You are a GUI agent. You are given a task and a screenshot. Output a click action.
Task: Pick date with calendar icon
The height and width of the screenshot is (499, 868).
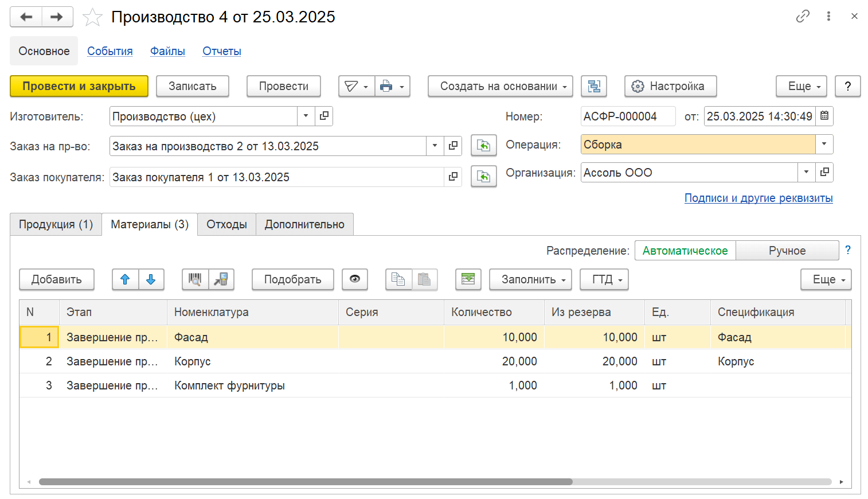click(824, 116)
